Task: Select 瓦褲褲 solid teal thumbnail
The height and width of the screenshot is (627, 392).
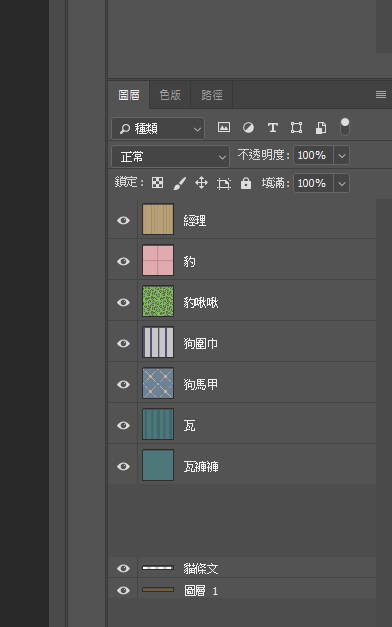Action: [x=158, y=465]
